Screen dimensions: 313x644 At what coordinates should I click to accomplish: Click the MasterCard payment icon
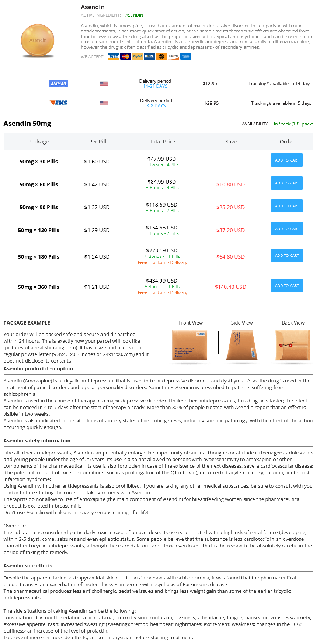[126, 56]
